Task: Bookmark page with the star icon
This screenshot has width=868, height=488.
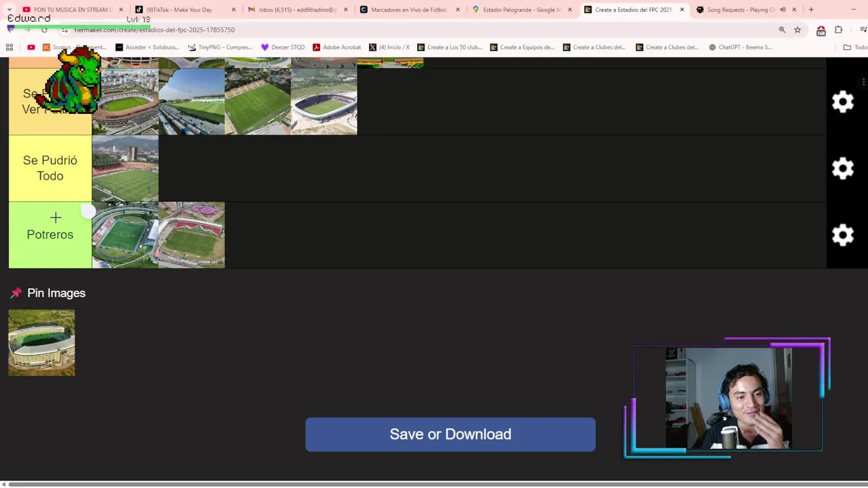Action: pyautogui.click(x=797, y=30)
